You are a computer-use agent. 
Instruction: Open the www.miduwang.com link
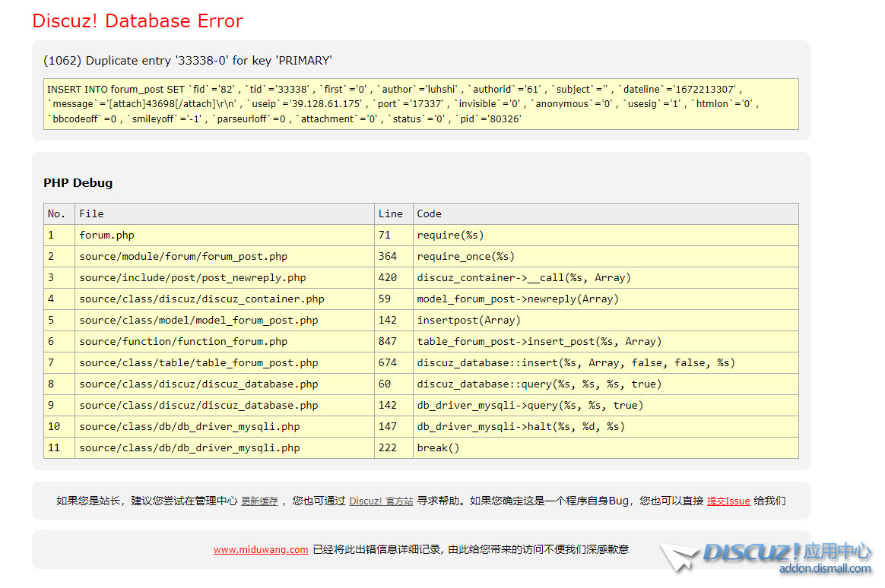tap(261, 550)
